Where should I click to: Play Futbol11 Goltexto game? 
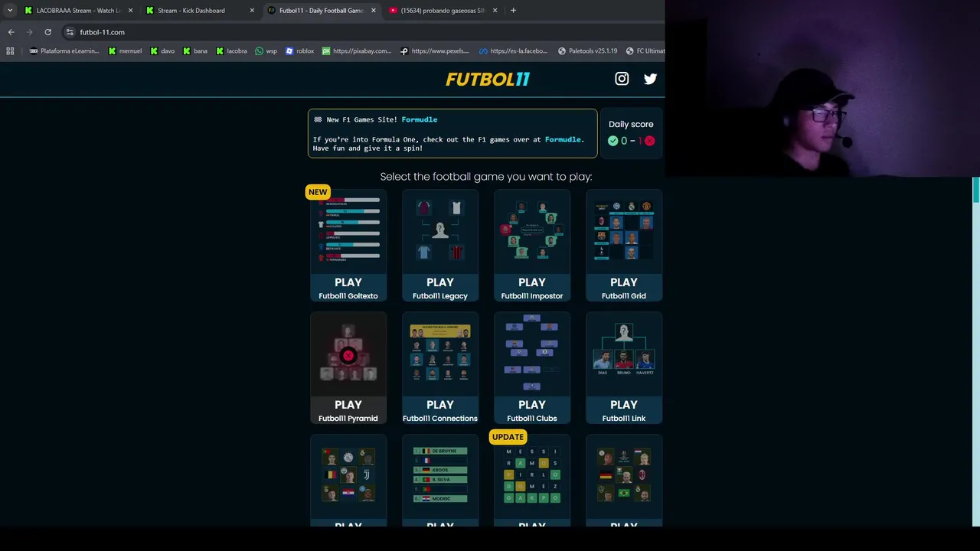(348, 288)
